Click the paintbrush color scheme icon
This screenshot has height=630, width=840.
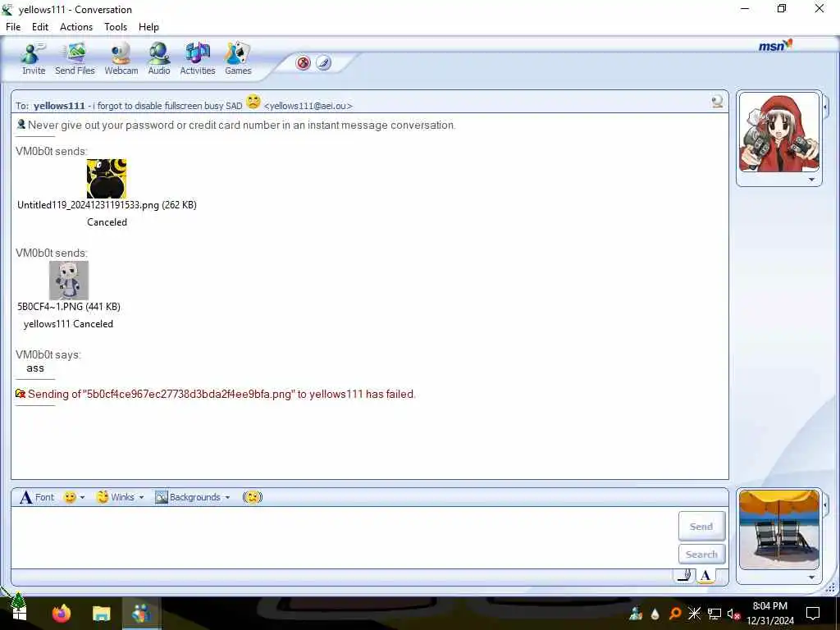323,62
